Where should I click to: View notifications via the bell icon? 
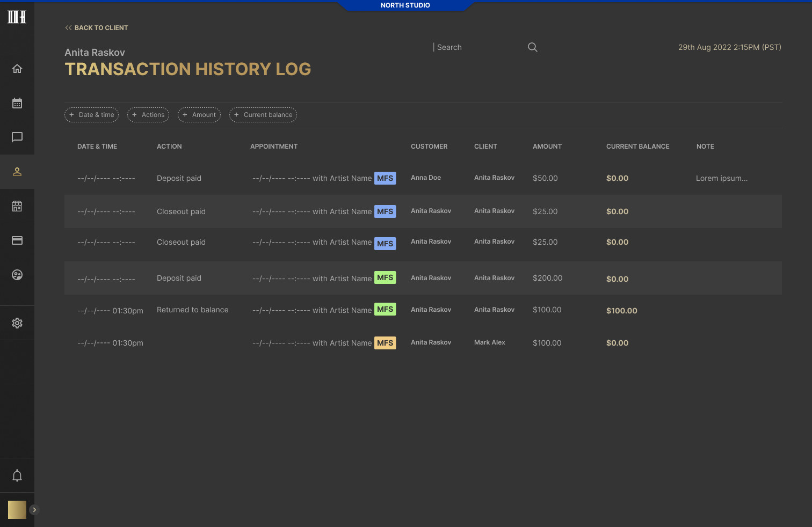click(17, 475)
